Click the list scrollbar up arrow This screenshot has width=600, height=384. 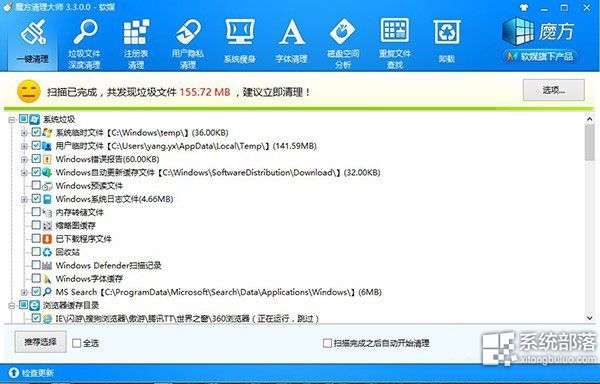click(x=590, y=119)
